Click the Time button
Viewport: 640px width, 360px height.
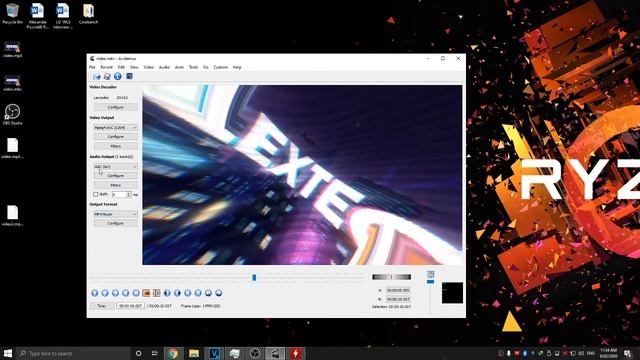102,306
